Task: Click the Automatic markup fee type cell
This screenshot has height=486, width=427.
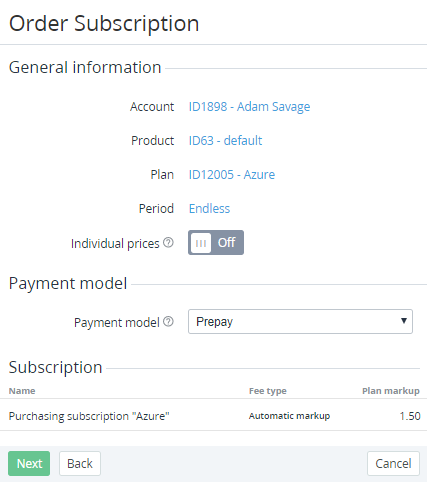Action: click(x=289, y=416)
